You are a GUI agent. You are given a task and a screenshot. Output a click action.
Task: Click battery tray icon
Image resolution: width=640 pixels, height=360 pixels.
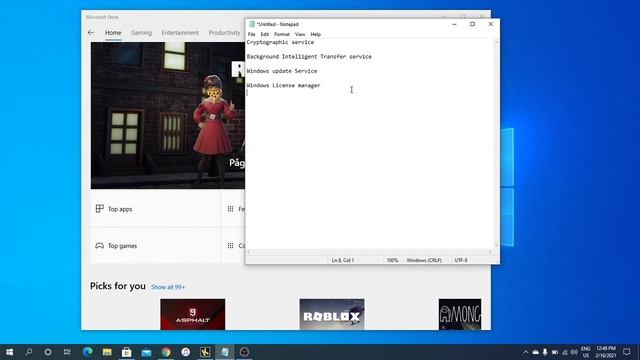coord(555,352)
